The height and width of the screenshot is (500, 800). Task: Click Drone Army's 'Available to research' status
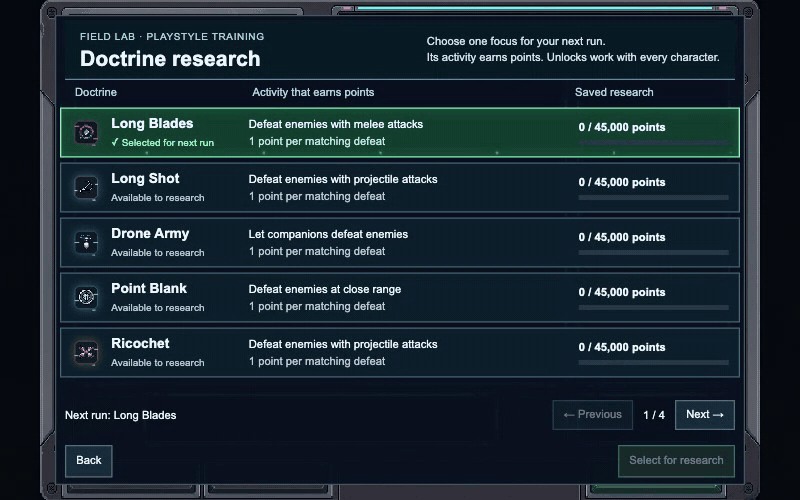pos(158,253)
